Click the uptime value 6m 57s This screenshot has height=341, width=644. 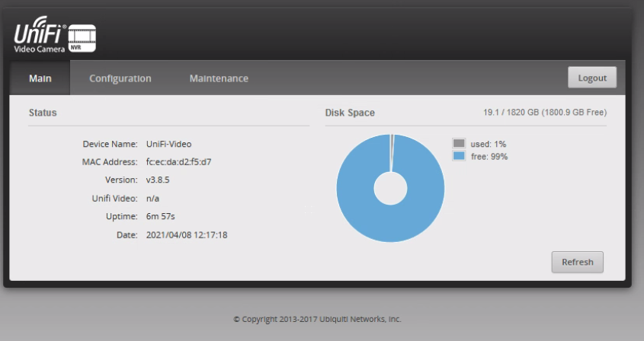161,217
